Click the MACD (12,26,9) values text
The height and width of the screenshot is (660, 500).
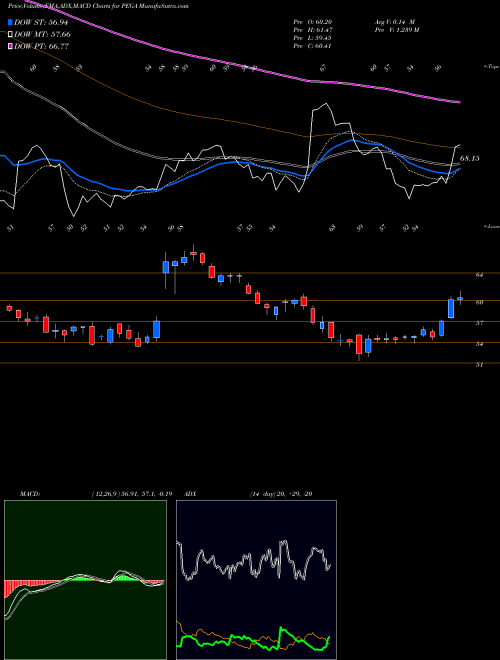tap(131, 494)
